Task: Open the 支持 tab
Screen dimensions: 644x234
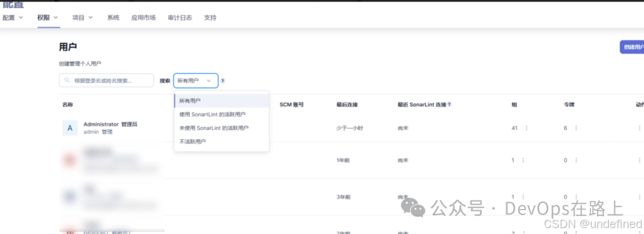Action: pos(210,18)
